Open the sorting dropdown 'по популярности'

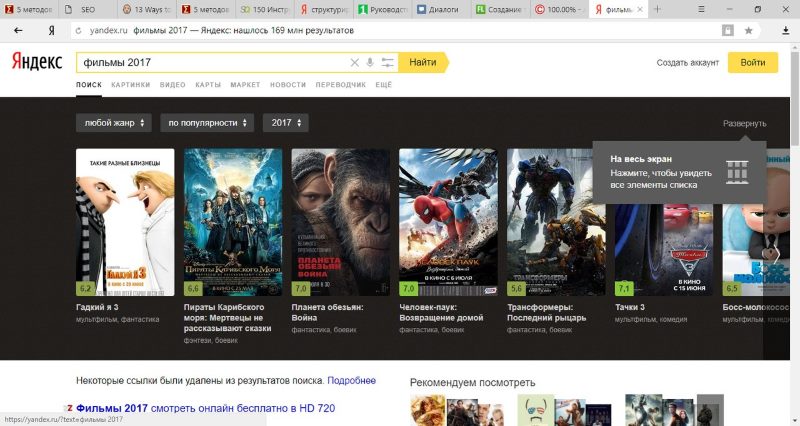tap(207, 123)
